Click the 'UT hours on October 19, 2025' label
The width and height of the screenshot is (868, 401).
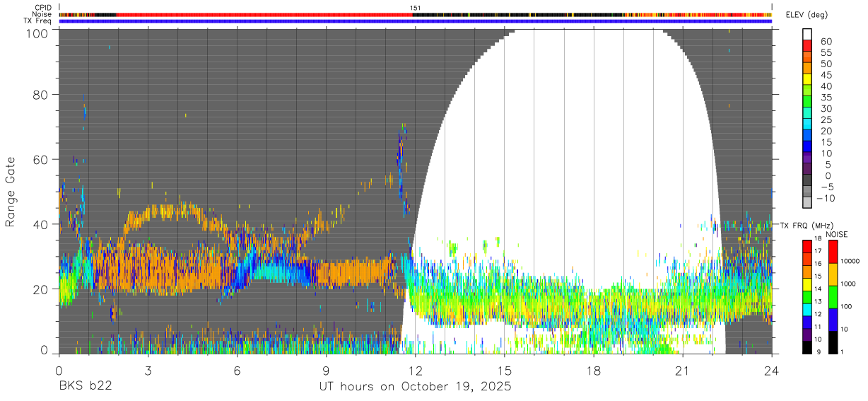click(415, 387)
